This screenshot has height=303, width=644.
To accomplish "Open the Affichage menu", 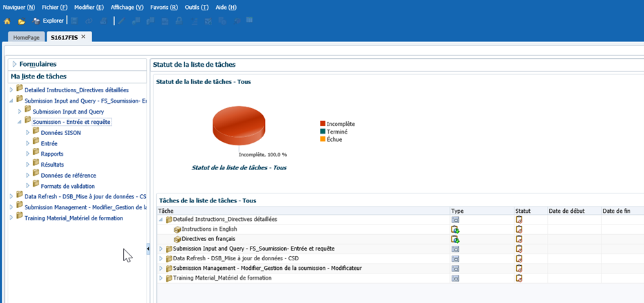I will pyautogui.click(x=127, y=7).
